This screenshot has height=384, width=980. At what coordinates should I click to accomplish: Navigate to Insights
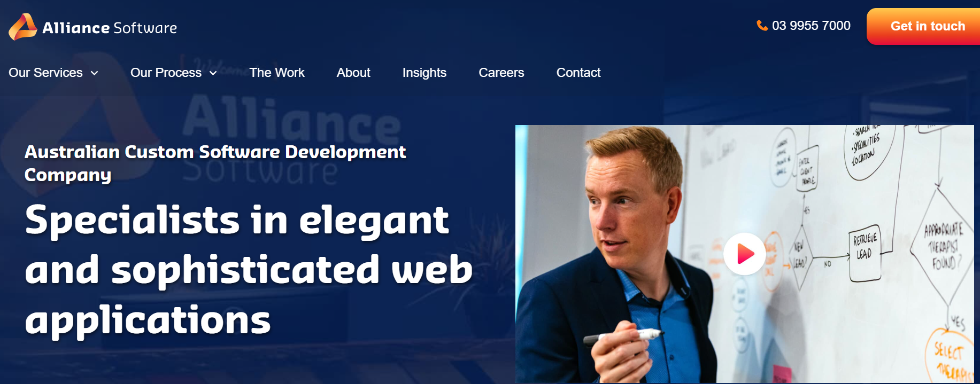(x=425, y=73)
